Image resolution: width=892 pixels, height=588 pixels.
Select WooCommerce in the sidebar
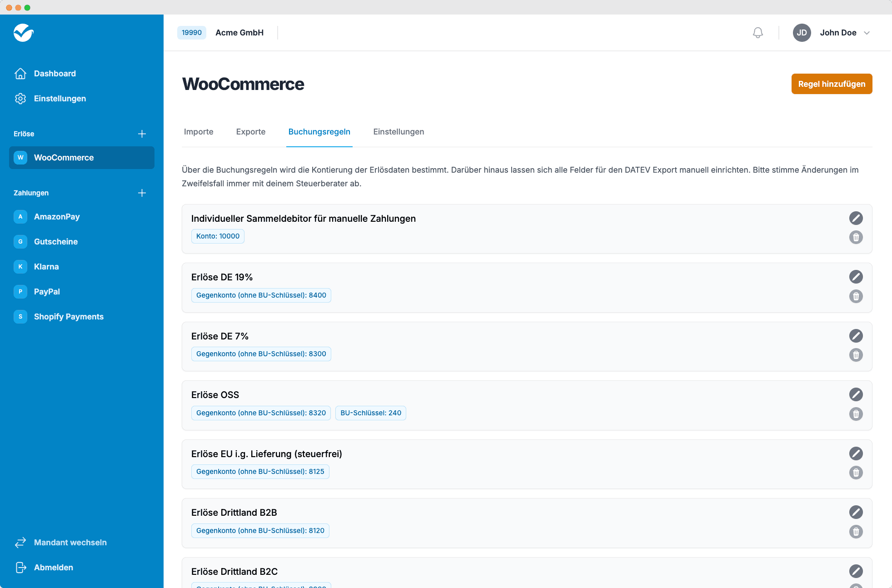pyautogui.click(x=82, y=158)
